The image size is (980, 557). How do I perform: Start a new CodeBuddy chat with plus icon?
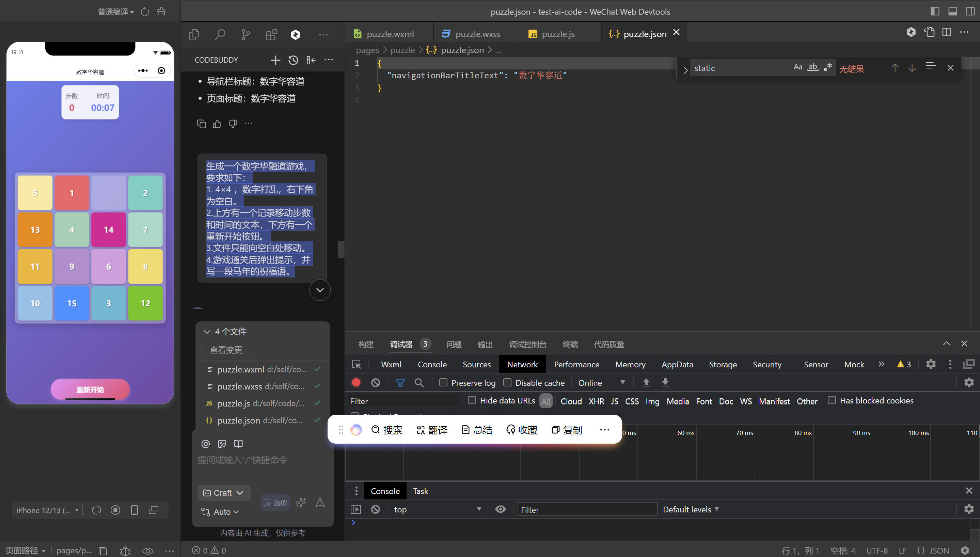pyautogui.click(x=275, y=60)
